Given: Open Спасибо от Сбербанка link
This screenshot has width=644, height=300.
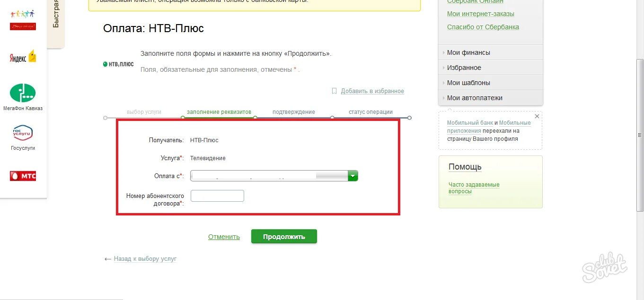Looking at the screenshot, I should tap(483, 27).
